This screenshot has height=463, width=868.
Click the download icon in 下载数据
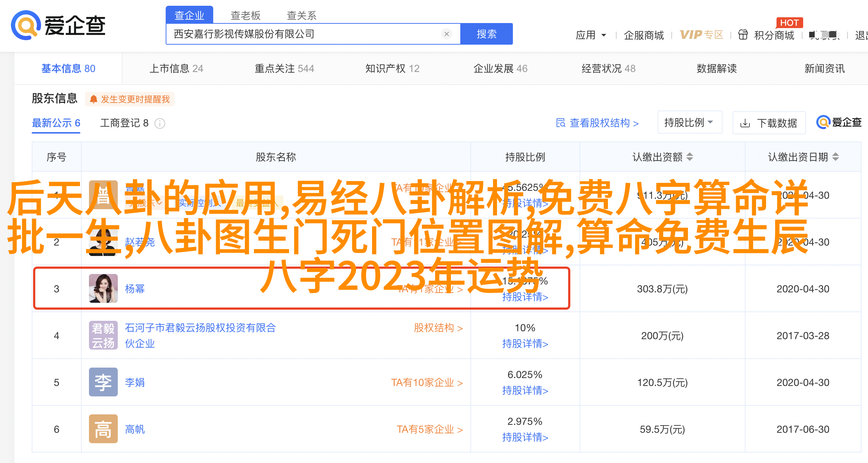coord(745,123)
